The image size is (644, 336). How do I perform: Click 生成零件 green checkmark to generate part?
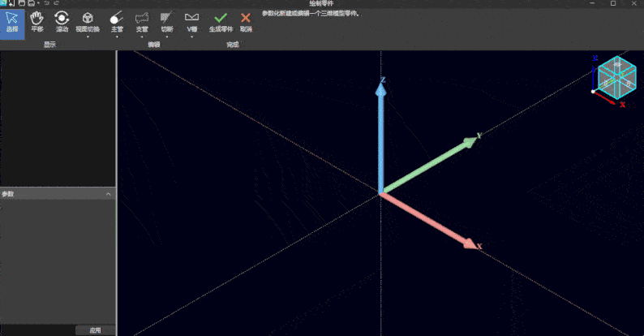(x=221, y=18)
